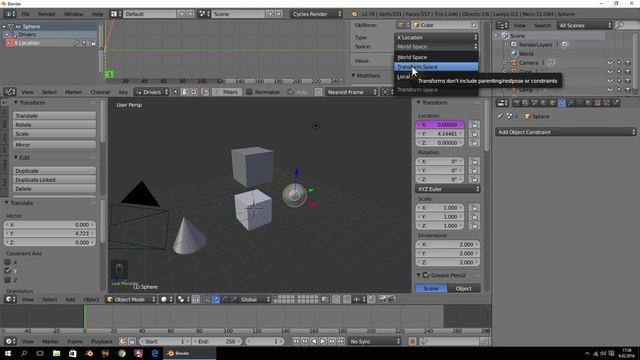This screenshot has width=640, height=360.
Task: Jump to the first frame in timeline
Action: tap(296, 341)
